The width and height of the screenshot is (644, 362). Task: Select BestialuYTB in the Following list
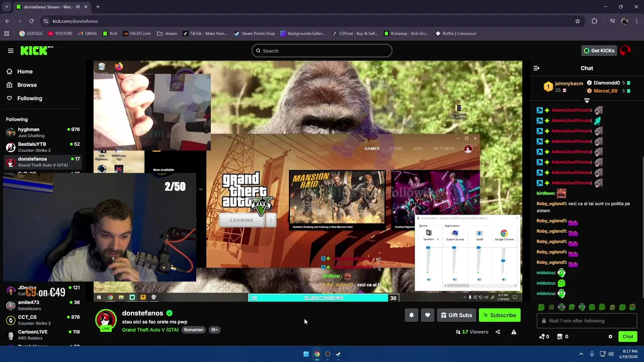click(x=43, y=147)
